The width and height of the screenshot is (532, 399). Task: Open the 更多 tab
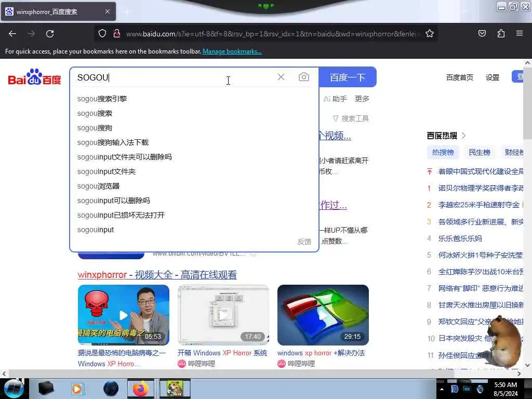click(362, 99)
